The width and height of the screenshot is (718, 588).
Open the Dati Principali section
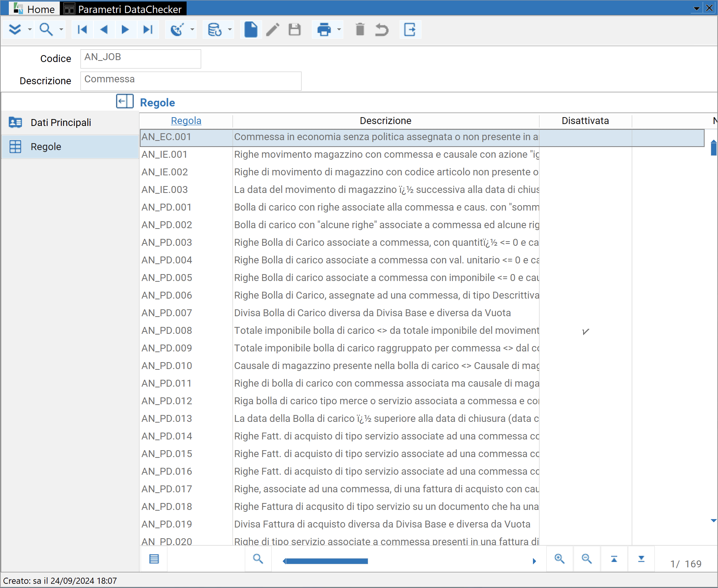tap(70, 122)
